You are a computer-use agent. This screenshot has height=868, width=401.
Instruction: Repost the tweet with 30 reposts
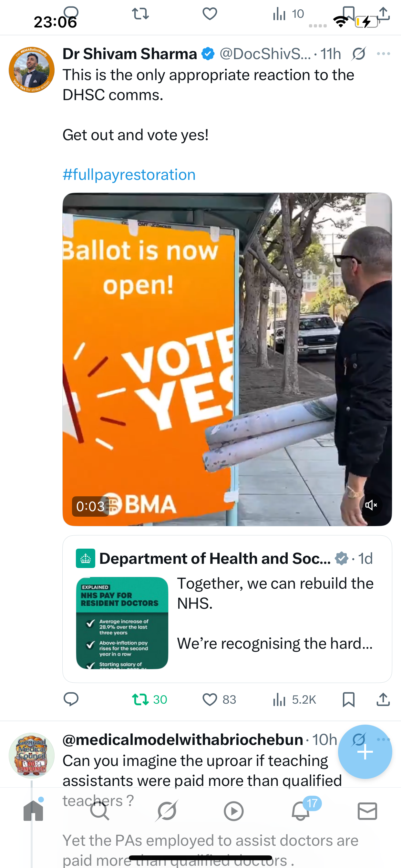[149, 699]
